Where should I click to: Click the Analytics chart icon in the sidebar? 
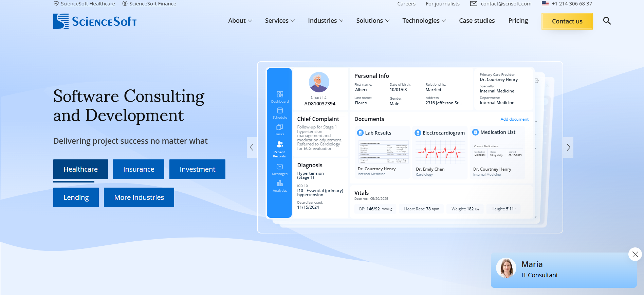click(280, 184)
